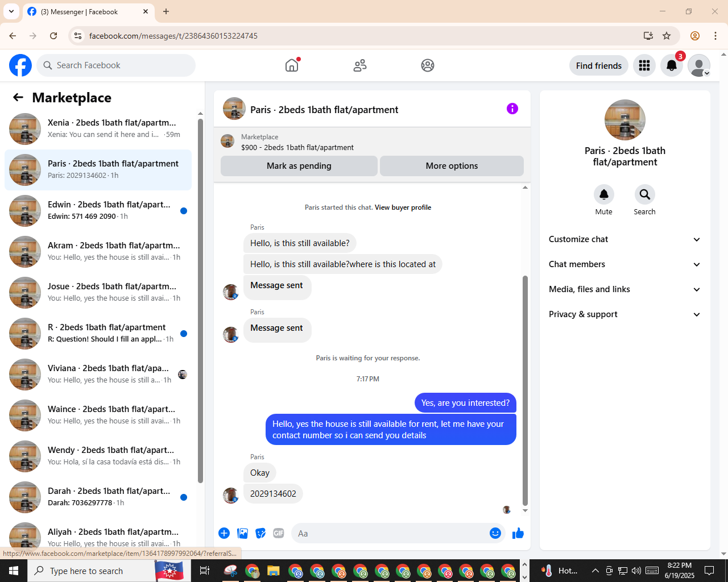Show hidden system tray icons

[595, 571]
